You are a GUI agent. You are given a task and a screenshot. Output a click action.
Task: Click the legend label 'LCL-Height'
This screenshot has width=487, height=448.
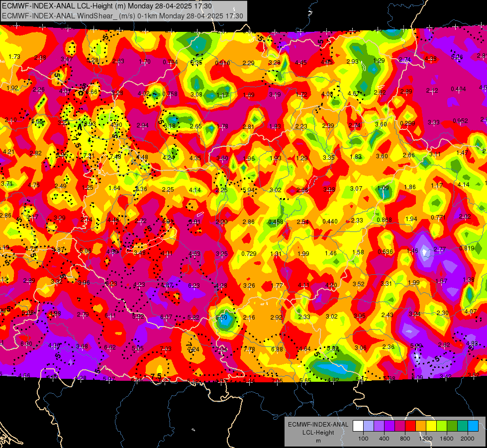[x=318, y=433]
